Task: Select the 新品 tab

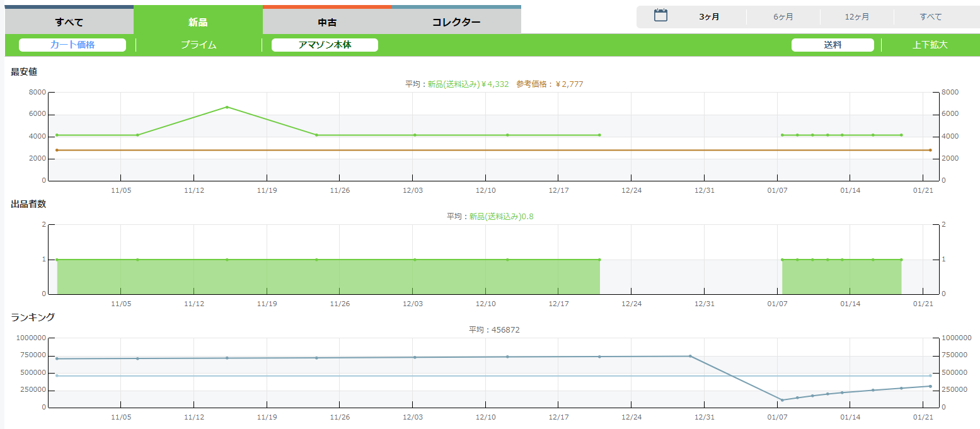Action: [x=198, y=22]
